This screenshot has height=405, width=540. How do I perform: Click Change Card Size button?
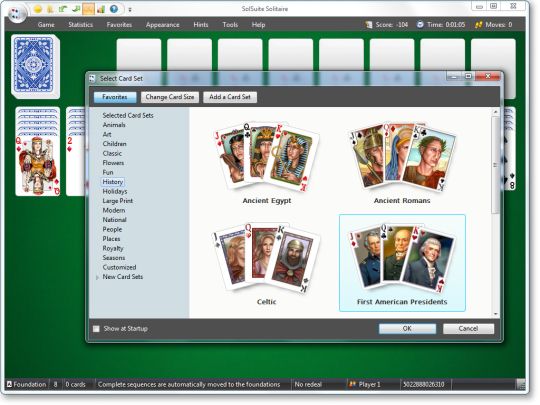tap(170, 97)
